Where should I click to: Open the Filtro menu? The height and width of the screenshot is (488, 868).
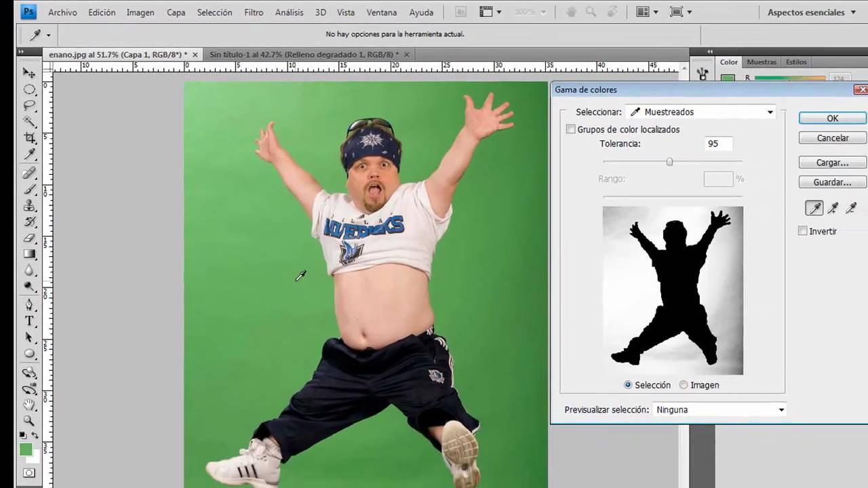tap(254, 12)
